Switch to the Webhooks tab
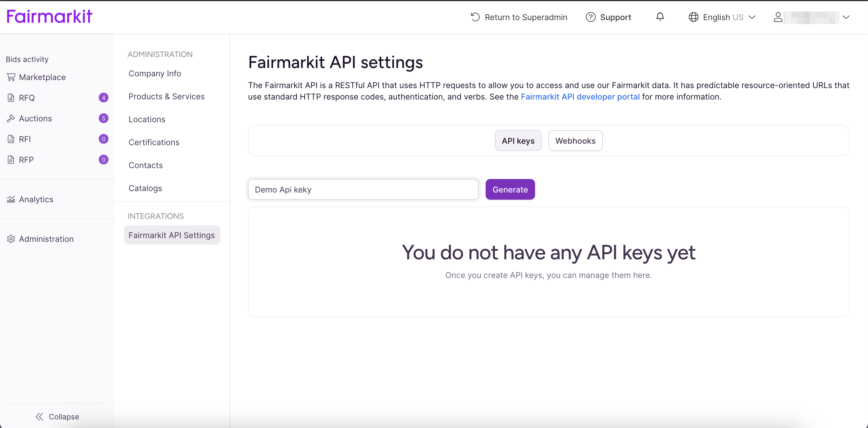 pos(575,141)
